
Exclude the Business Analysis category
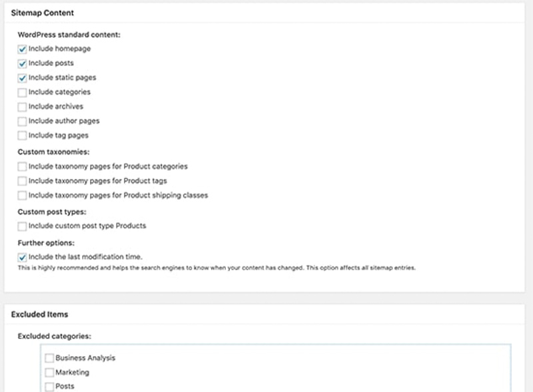tap(49, 358)
